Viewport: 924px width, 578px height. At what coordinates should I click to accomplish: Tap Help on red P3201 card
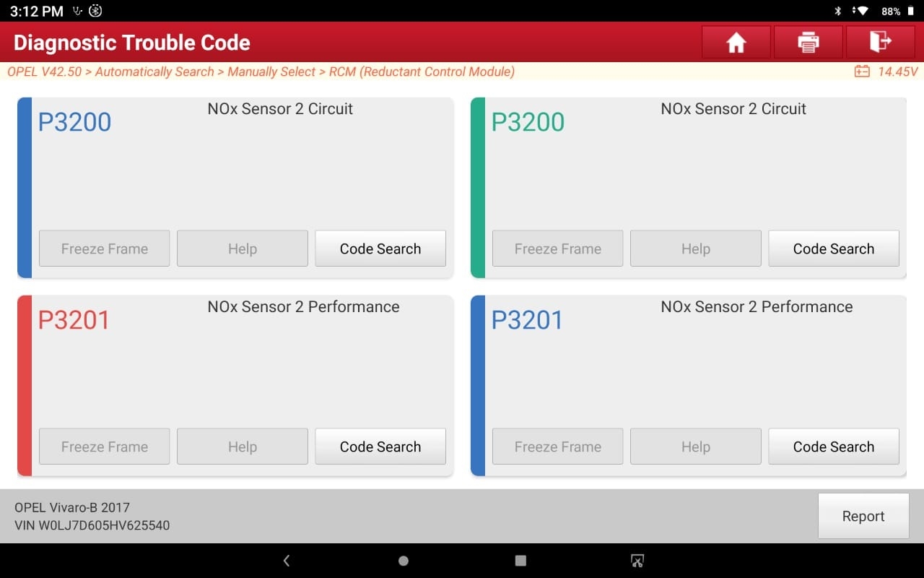[x=243, y=447]
